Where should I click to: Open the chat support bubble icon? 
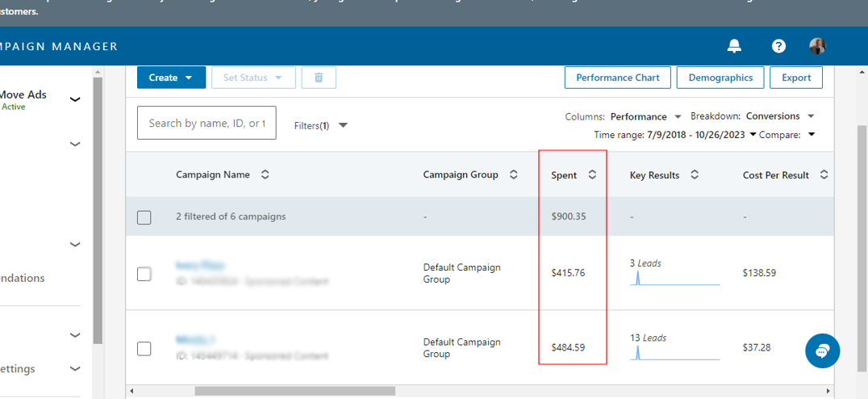[822, 351]
